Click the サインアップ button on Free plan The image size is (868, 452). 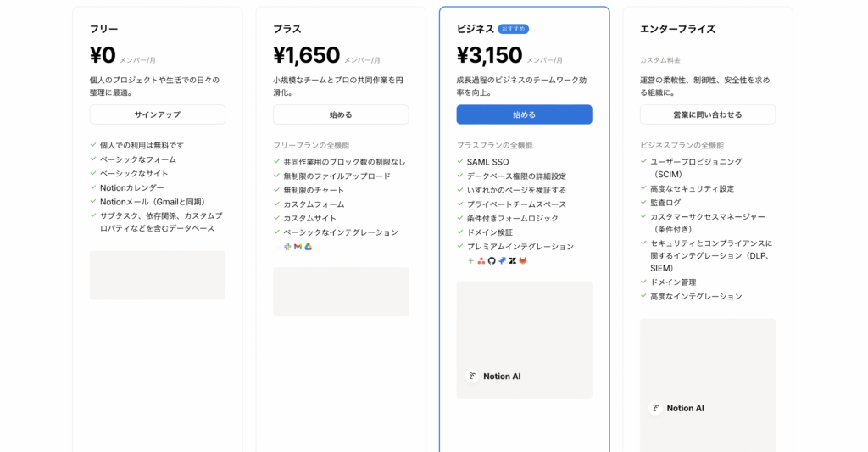tap(158, 114)
